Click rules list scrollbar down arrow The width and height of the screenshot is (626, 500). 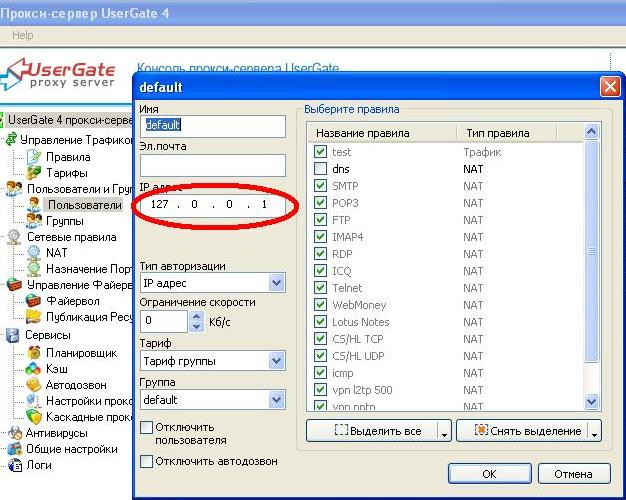click(x=592, y=401)
